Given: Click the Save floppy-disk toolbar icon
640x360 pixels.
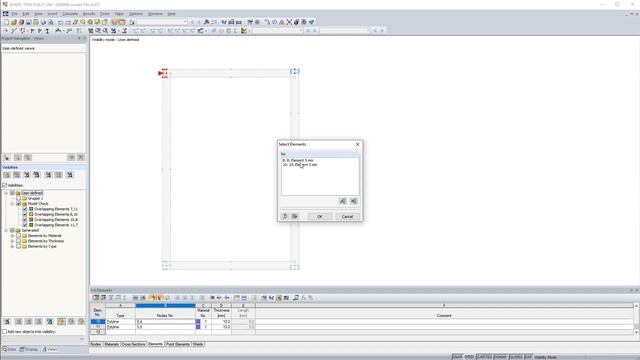Looking at the screenshot, I should (29, 22).
